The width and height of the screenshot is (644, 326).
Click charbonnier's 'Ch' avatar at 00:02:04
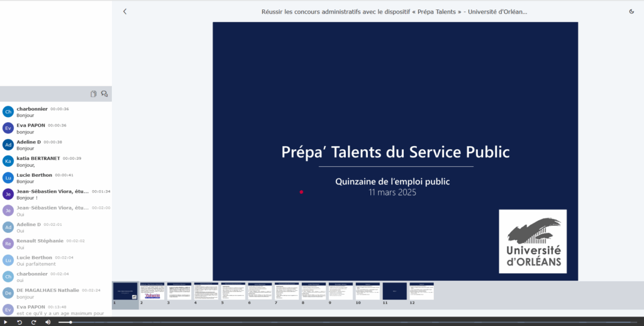[8, 276]
